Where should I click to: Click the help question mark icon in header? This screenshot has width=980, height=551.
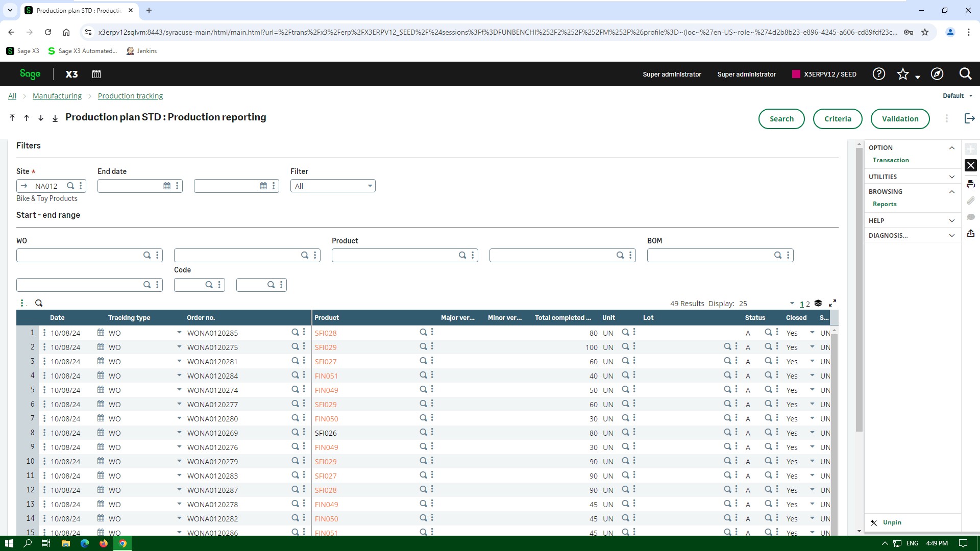[x=879, y=74]
